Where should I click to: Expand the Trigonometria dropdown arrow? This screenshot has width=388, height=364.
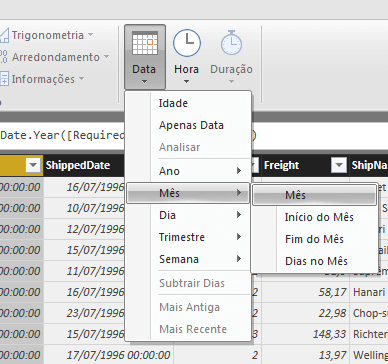pyautogui.click(x=90, y=35)
